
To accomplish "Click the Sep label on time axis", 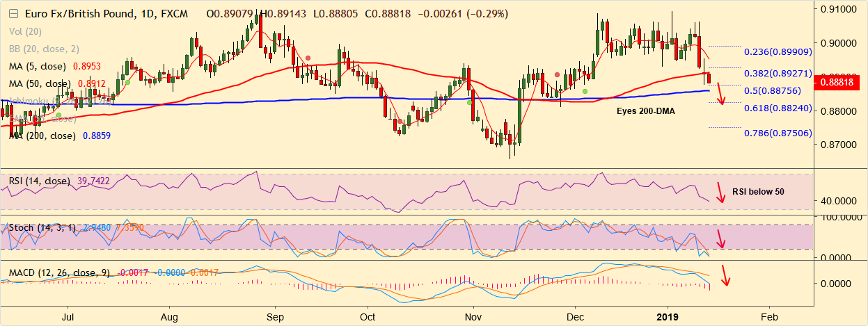I will (274, 316).
